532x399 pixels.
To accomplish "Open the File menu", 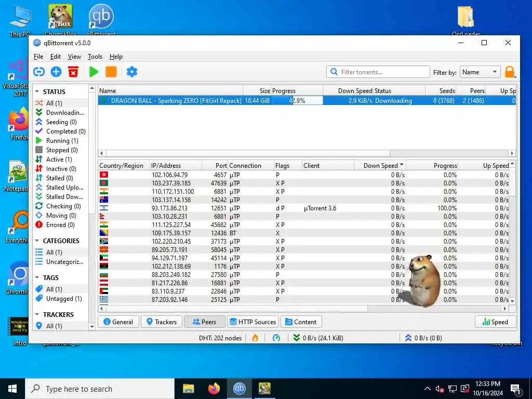I will pos(38,57).
